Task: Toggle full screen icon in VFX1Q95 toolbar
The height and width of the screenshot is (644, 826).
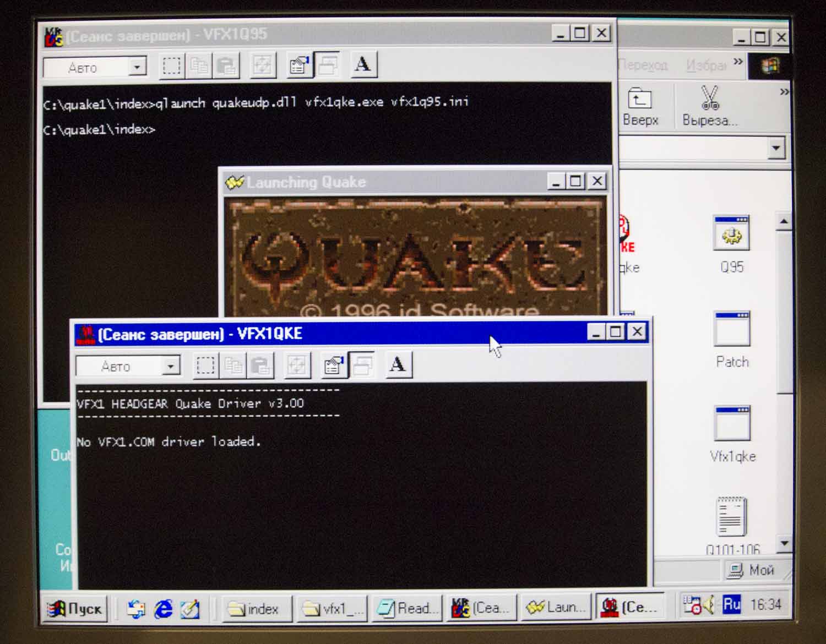Action: coord(263,67)
